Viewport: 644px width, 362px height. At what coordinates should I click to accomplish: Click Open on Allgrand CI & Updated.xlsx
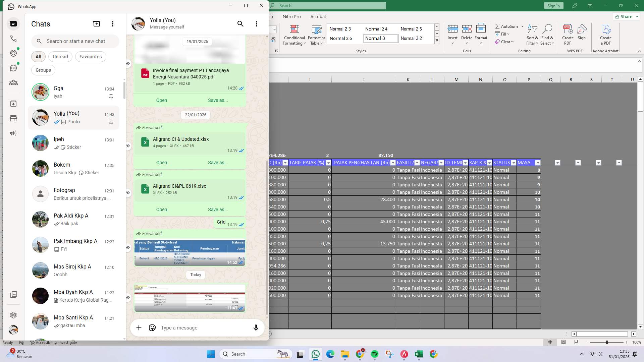[161, 163]
